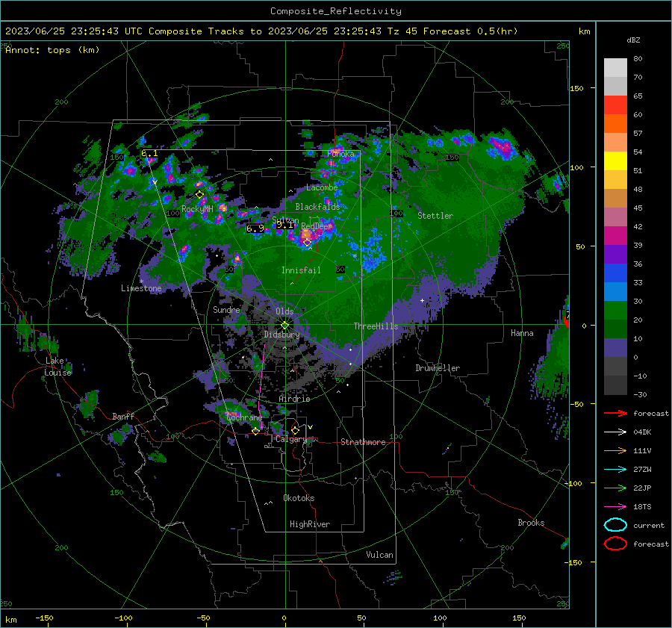The width and height of the screenshot is (672, 628).
Task: Select the orange 111V arrow legend icon
Action: pos(615,450)
